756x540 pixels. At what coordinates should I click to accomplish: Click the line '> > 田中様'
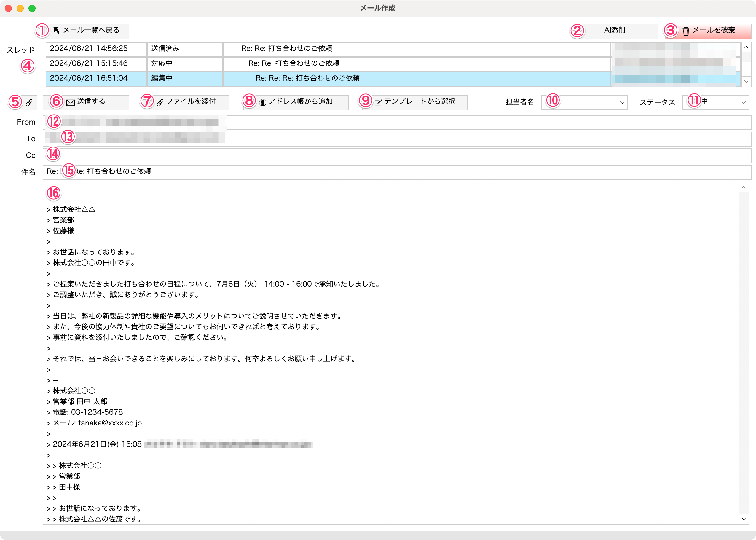coord(63,487)
